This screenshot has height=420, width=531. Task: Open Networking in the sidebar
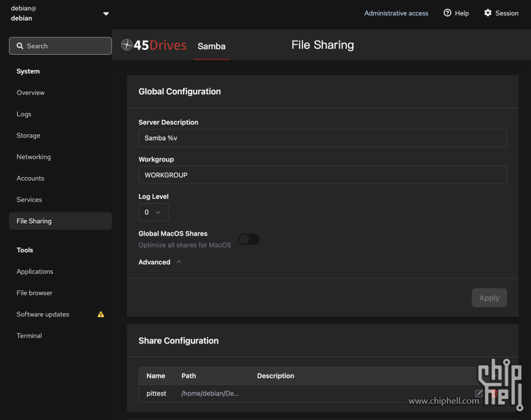[34, 157]
